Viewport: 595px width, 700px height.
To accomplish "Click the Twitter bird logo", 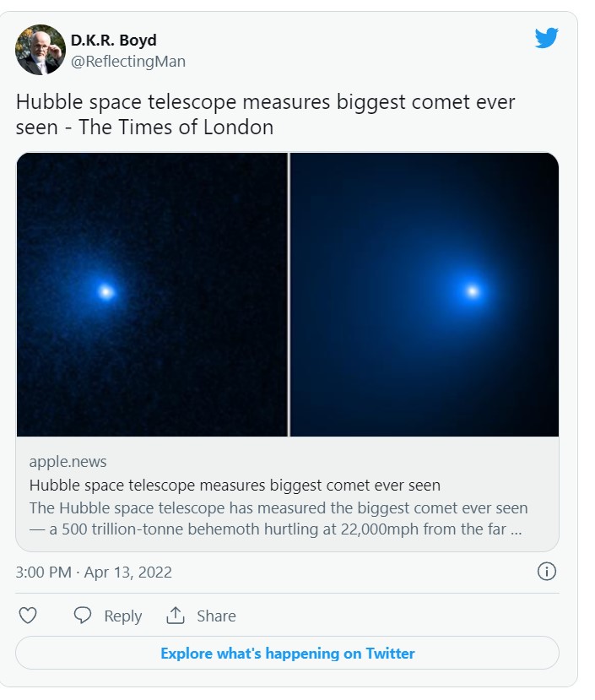I will (x=546, y=38).
